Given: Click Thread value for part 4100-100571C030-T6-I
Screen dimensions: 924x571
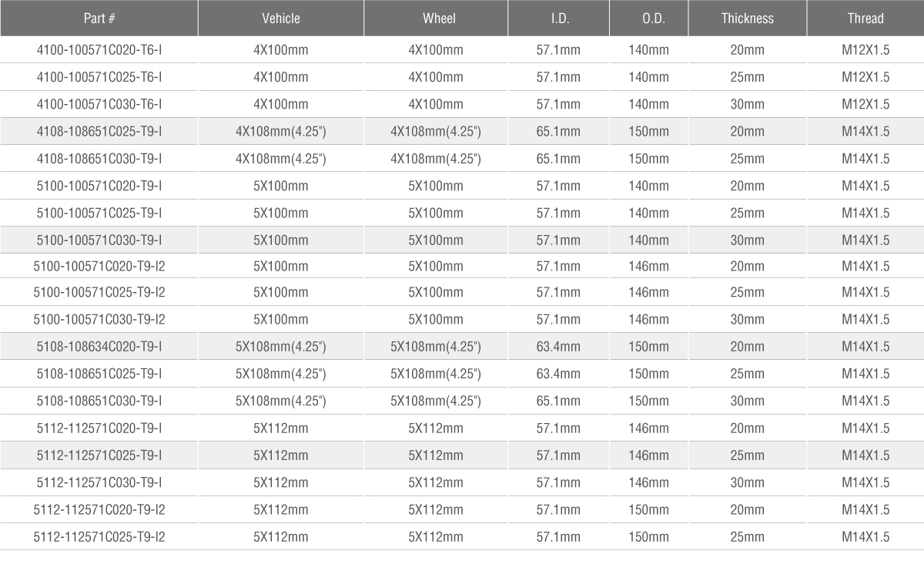Looking at the screenshot, I should (865, 104).
